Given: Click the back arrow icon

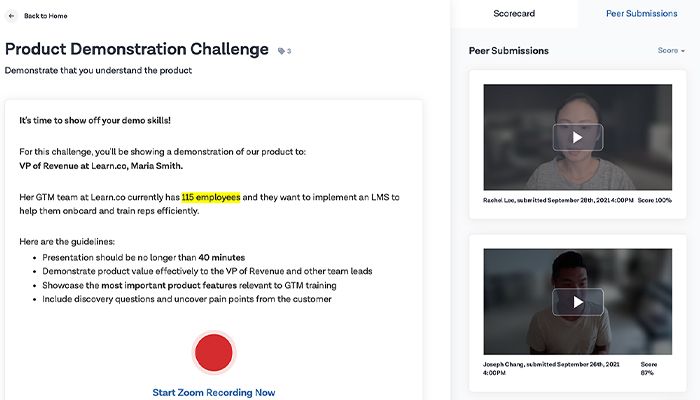Looking at the screenshot, I should coord(12,16).
